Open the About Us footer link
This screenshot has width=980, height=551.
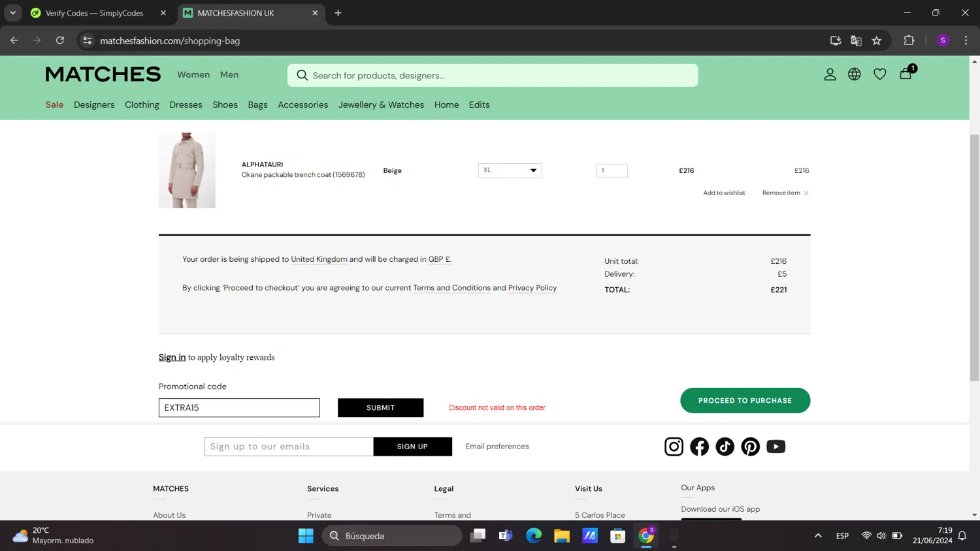pyautogui.click(x=169, y=515)
